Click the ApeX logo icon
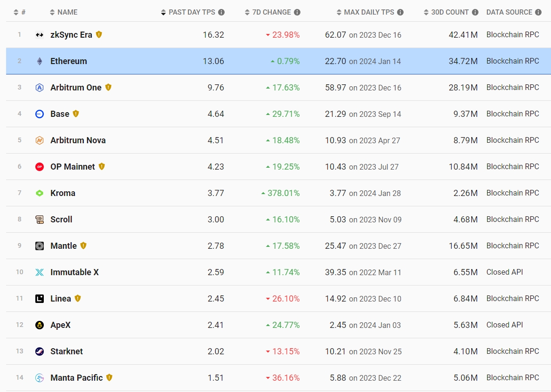Image resolution: width=551 pixels, height=392 pixels. point(40,325)
